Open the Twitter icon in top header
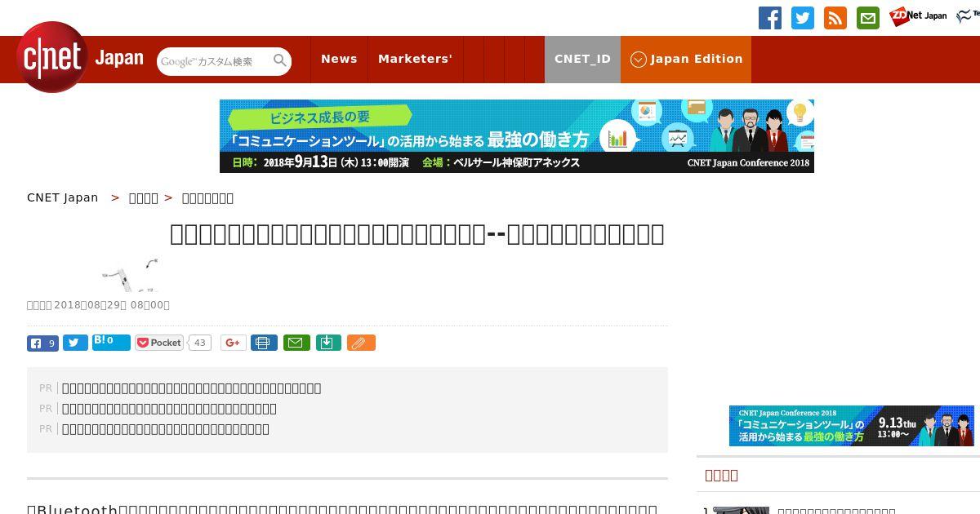This screenshot has height=514, width=980. point(803,18)
